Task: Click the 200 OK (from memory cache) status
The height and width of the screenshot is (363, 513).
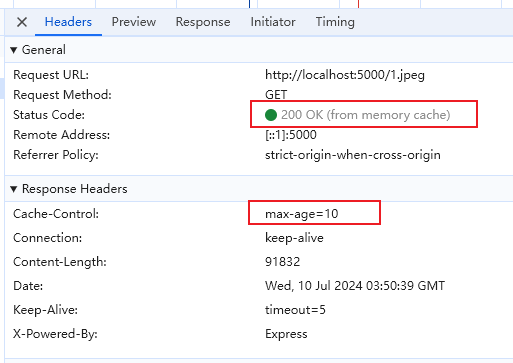Action: (366, 115)
